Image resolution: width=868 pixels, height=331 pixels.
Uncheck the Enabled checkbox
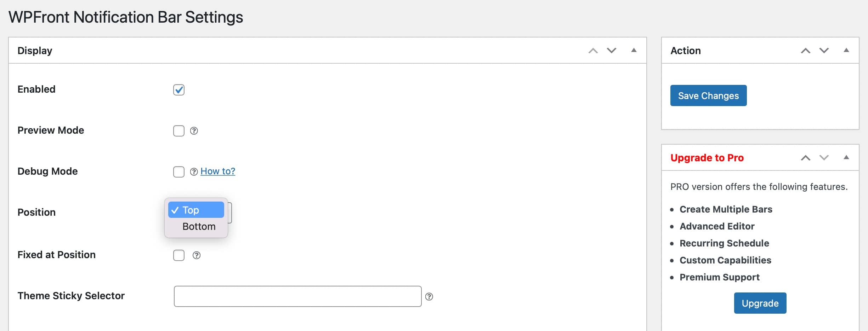click(179, 90)
